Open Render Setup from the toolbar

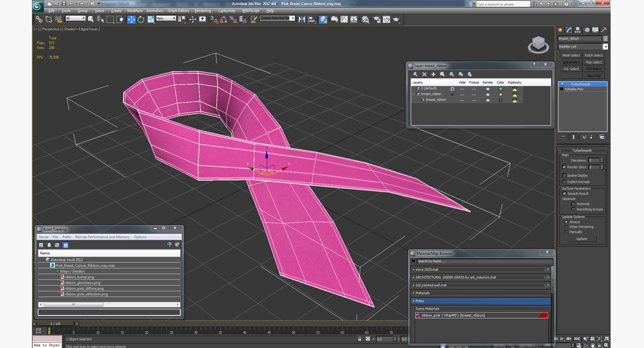coord(377,19)
